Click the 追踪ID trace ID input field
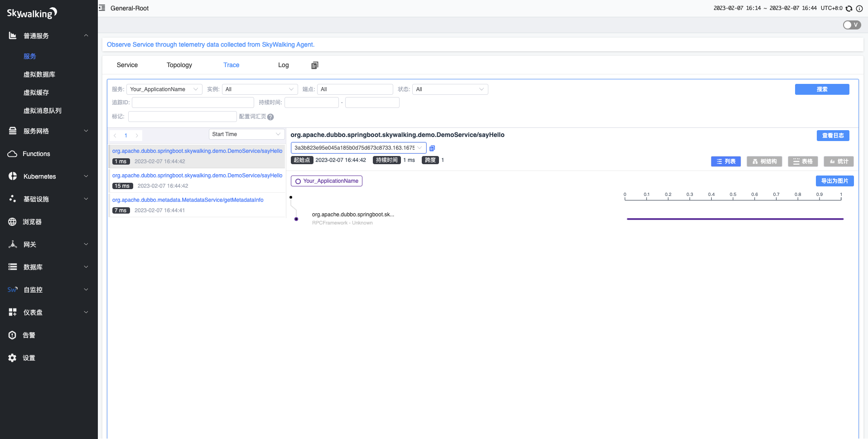Viewport: 868px width, 439px height. pyautogui.click(x=193, y=102)
